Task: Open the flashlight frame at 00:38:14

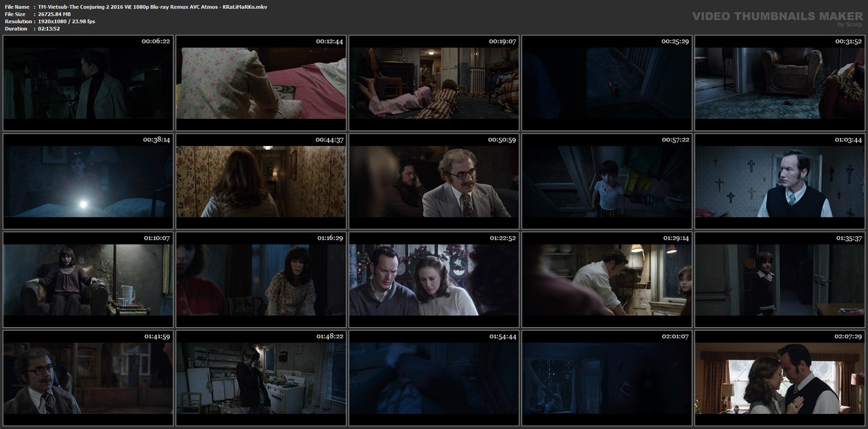Action: pyautogui.click(x=88, y=181)
